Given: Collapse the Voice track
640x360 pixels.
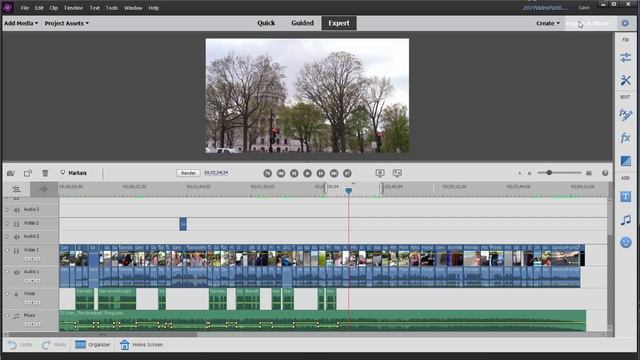Looking at the screenshot, I should pyautogui.click(x=7, y=293).
